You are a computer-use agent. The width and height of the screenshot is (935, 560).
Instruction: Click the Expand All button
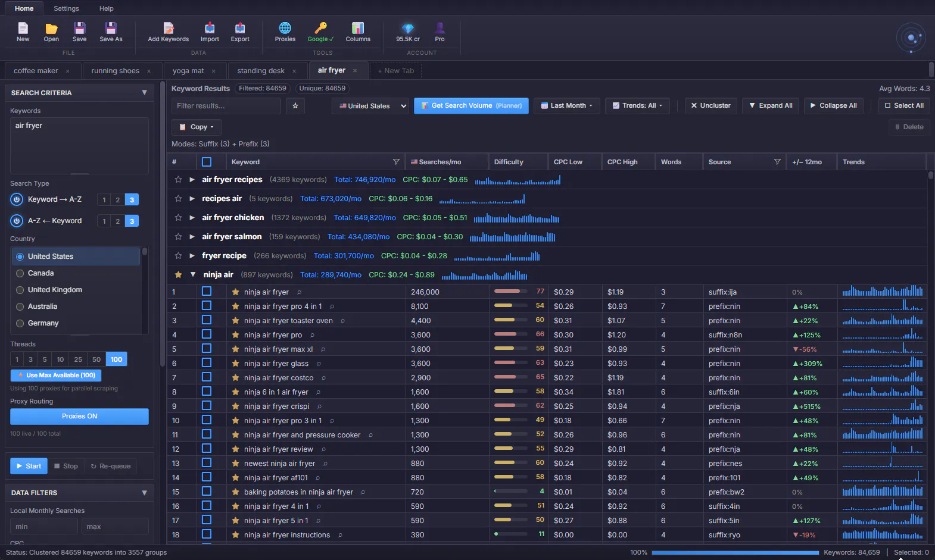click(771, 106)
